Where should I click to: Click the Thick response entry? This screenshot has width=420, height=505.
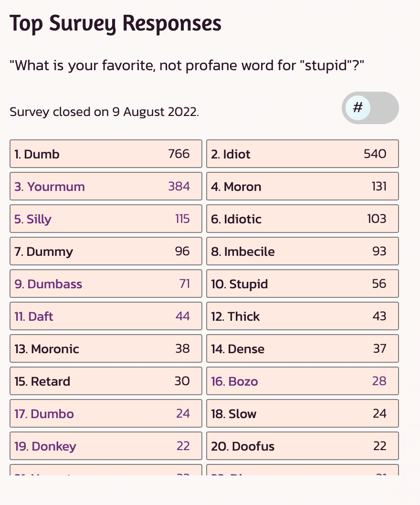tap(302, 316)
